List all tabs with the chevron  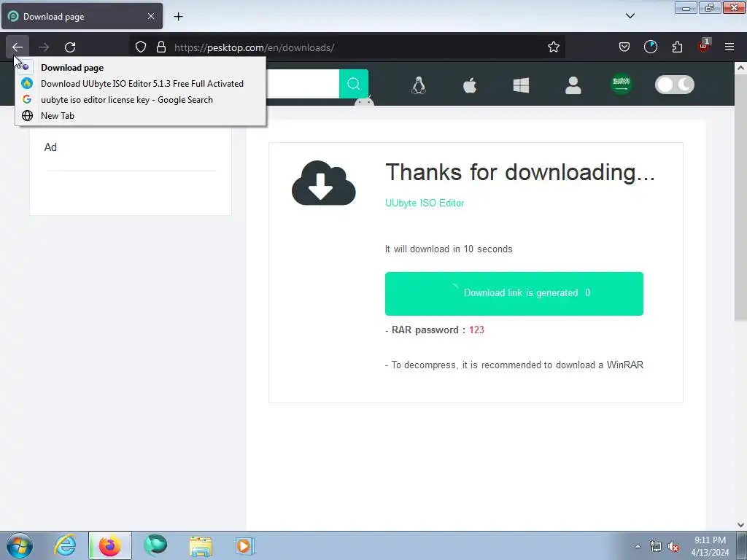pyautogui.click(x=630, y=16)
